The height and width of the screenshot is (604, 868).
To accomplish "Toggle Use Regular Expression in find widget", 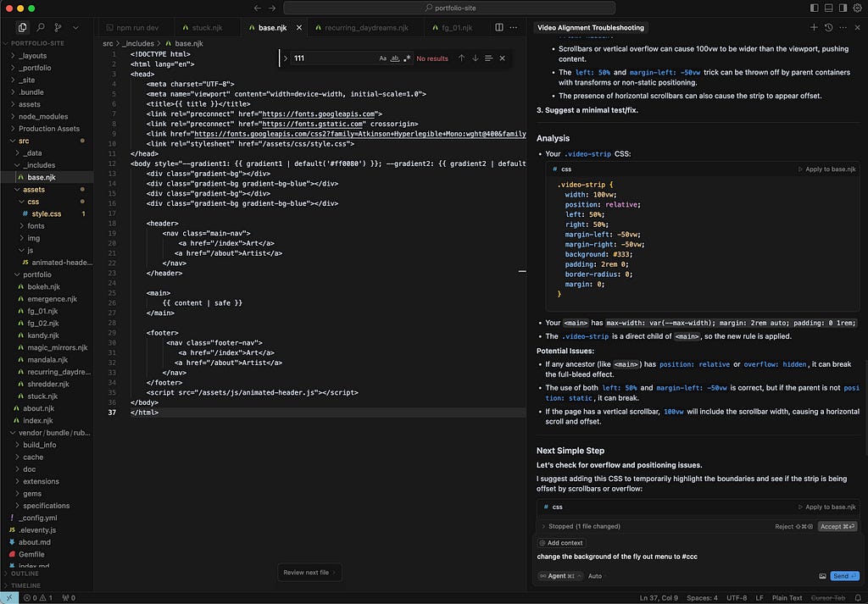I will coord(408,58).
